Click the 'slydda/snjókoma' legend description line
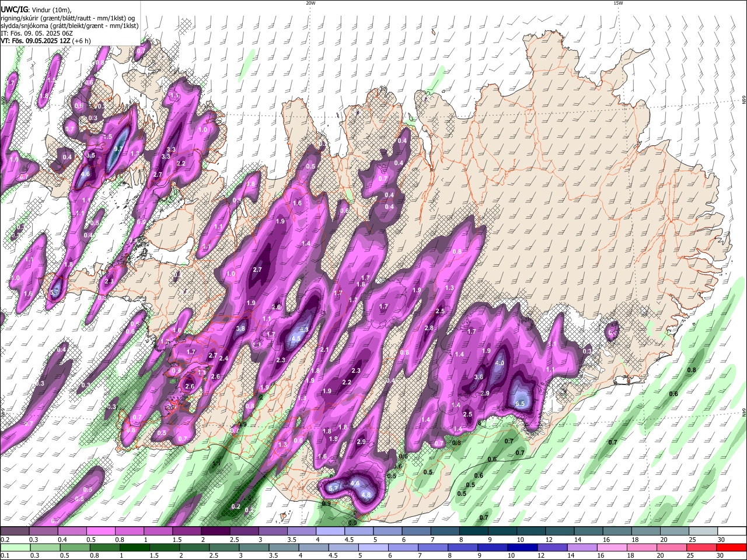 69,26
